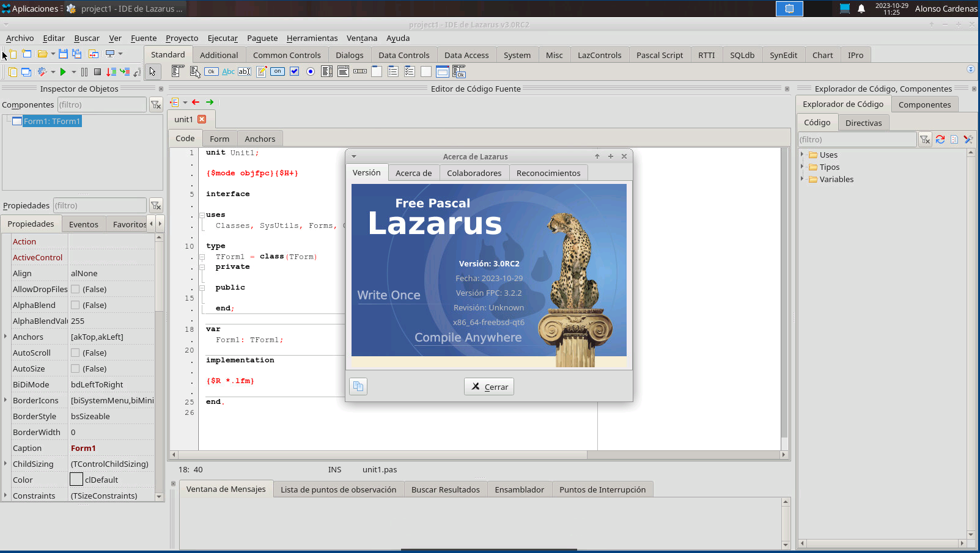This screenshot has height=553, width=980.
Task: Click the View Units toolbar icon
Action: point(12,71)
